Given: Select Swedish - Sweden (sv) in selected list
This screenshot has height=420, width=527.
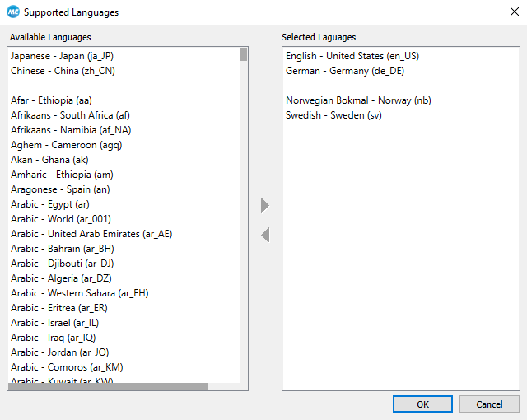Looking at the screenshot, I should tap(333, 115).
